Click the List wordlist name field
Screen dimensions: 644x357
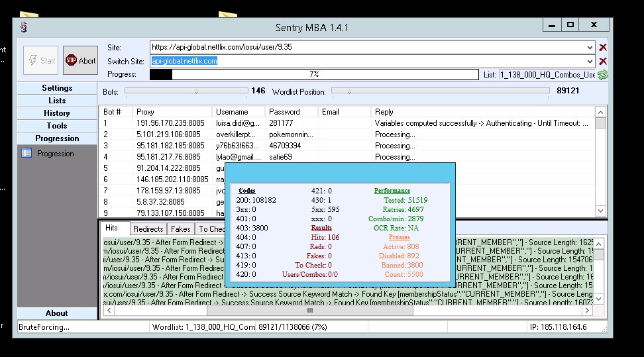click(547, 75)
